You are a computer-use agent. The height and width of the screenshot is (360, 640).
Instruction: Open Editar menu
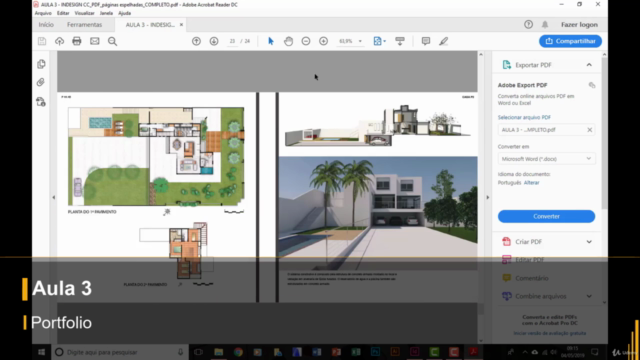[x=63, y=13]
